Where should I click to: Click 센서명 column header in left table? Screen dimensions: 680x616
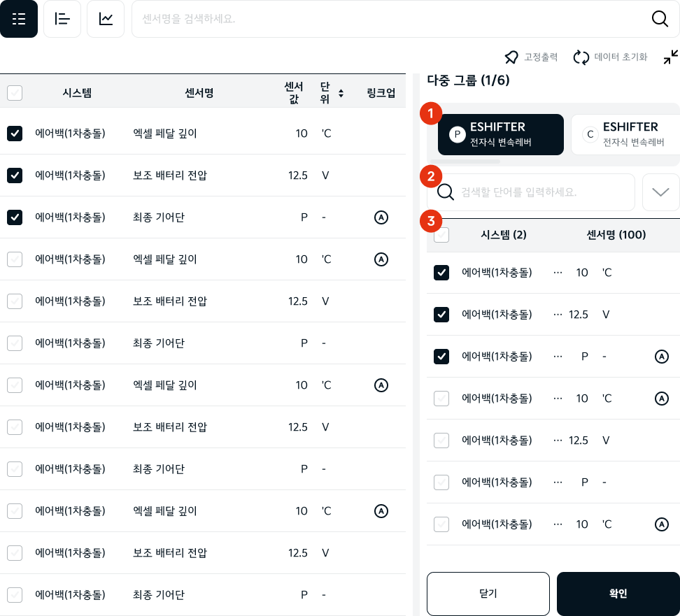(x=199, y=93)
